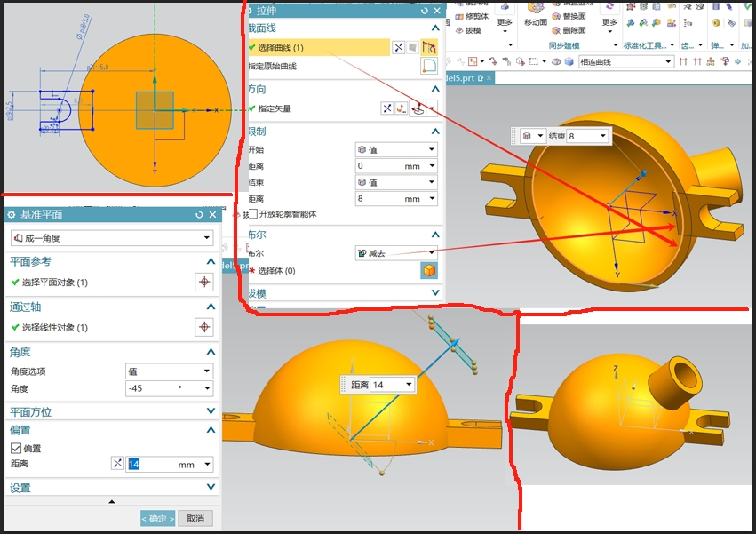Click the 取消 button

tap(195, 519)
